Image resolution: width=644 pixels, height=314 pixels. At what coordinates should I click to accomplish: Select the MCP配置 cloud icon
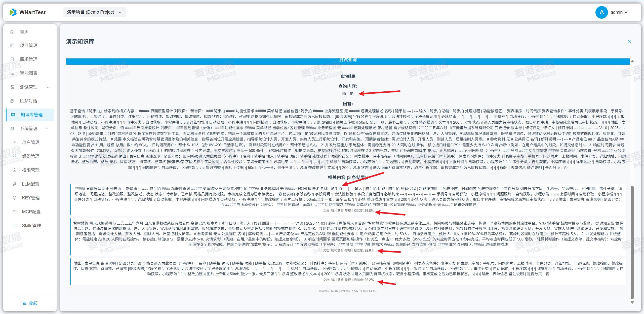point(15,212)
